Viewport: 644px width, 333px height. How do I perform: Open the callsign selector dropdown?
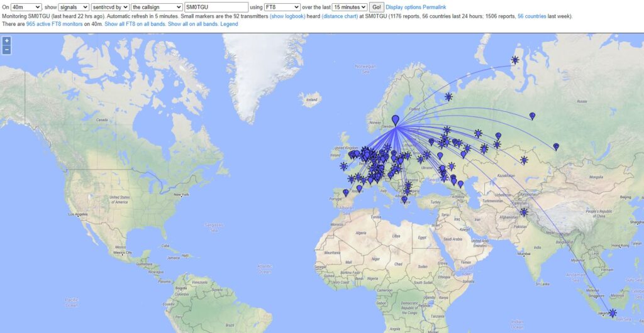click(x=157, y=7)
